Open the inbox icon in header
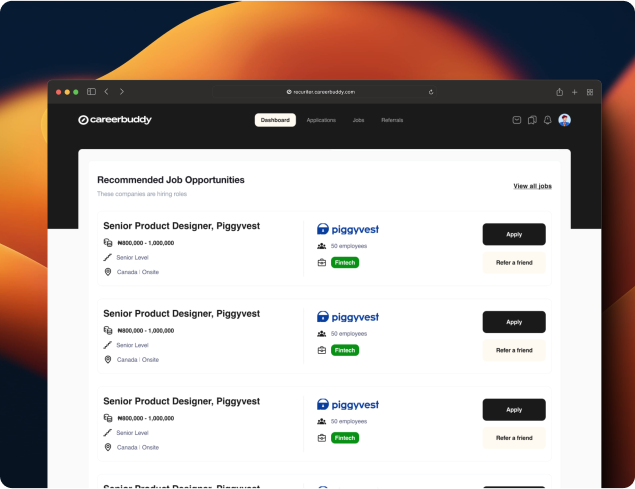Image resolution: width=635 pixels, height=489 pixels. click(x=517, y=120)
